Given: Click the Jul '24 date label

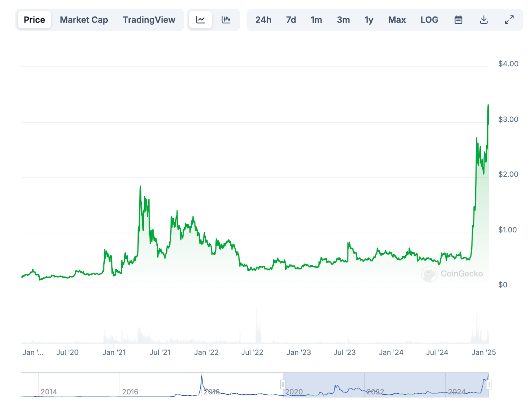Looking at the screenshot, I should click(437, 353).
